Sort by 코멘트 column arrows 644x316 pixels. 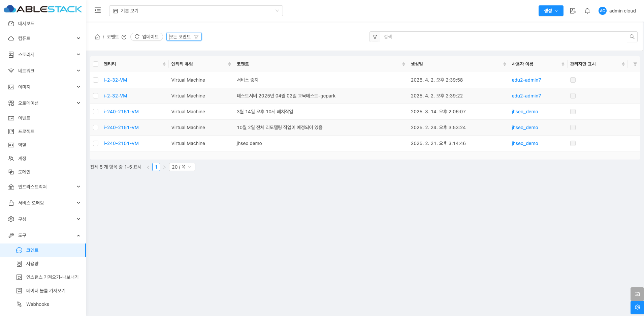point(404,64)
